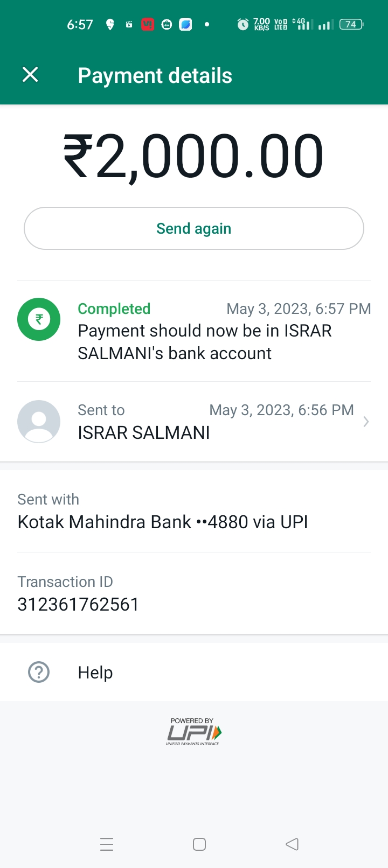Tap the Payment details header title
This screenshot has height=868, width=388.
pos(155,75)
